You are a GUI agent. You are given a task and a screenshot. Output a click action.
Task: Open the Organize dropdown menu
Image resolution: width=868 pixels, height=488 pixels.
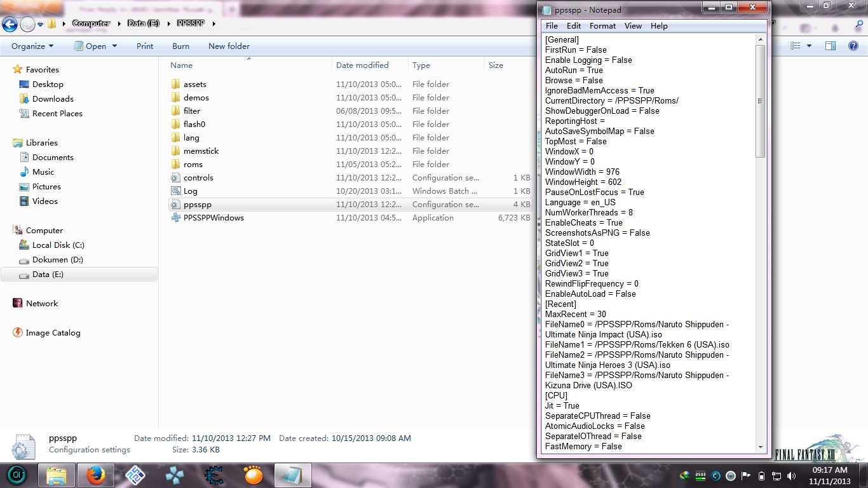click(32, 46)
